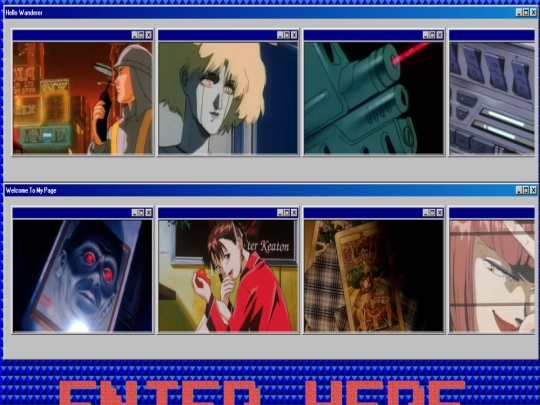Open the smoking soldier with neon signs image
540x405 pixels.
[83, 98]
